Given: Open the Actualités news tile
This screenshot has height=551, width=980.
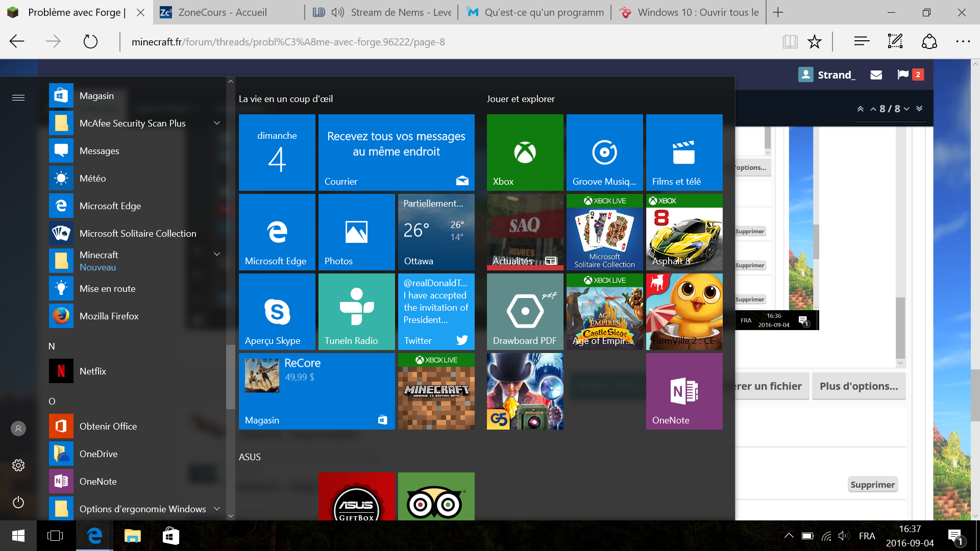Looking at the screenshot, I should 525,232.
